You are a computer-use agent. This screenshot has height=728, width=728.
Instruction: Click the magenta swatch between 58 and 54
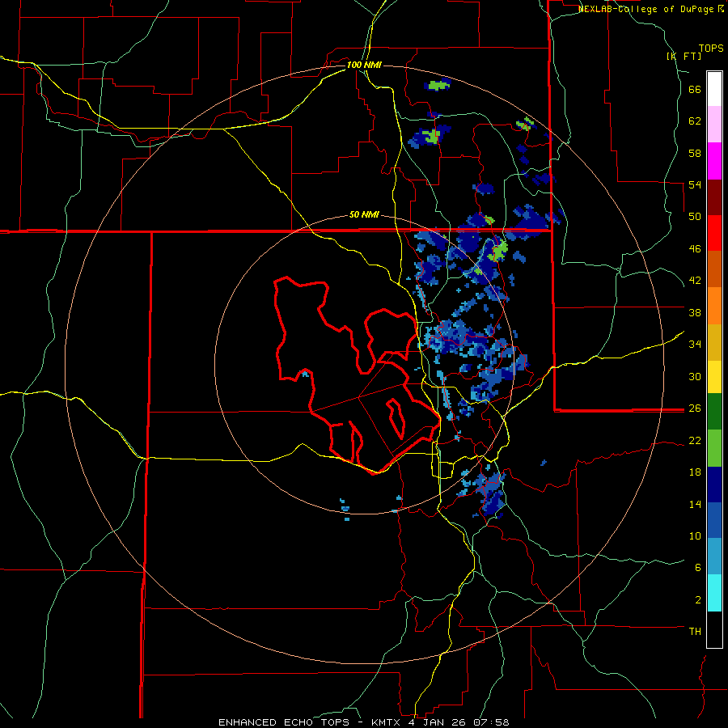click(714, 161)
